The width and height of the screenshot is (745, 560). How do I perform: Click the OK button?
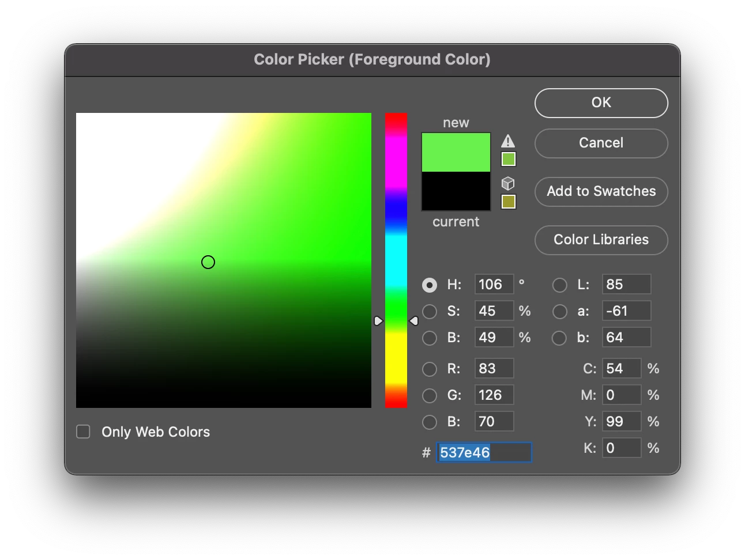(601, 103)
